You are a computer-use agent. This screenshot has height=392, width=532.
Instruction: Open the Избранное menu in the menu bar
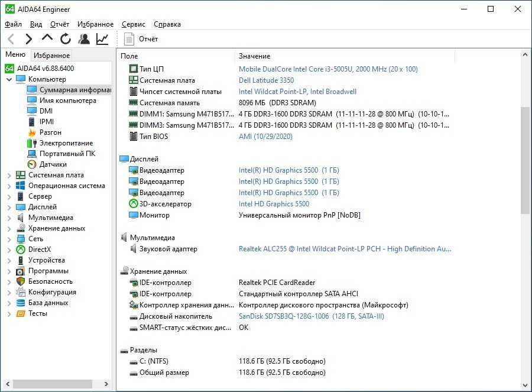click(95, 24)
